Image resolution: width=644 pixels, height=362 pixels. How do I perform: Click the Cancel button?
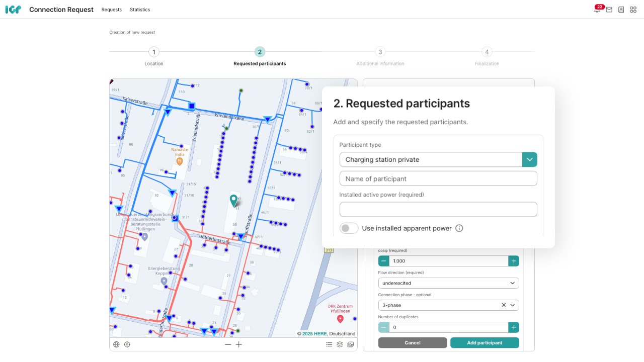[x=413, y=343]
